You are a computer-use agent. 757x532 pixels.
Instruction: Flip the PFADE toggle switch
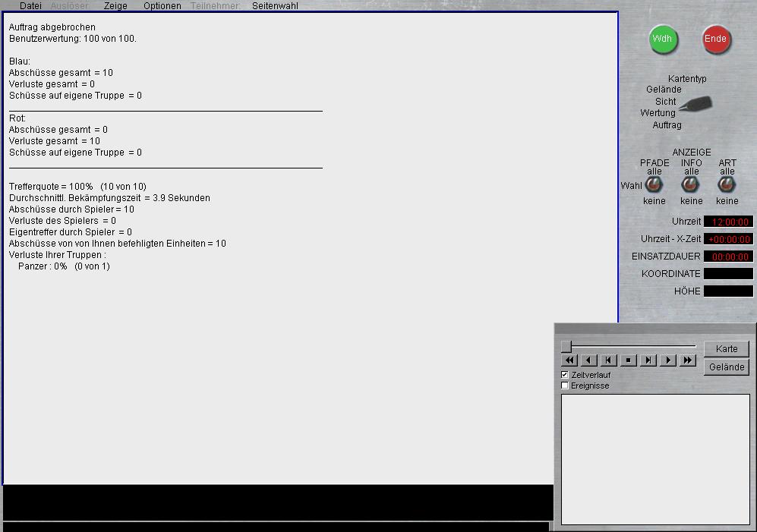[654, 185]
